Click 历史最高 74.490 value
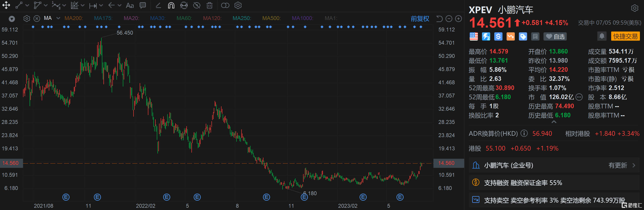 (564, 106)
